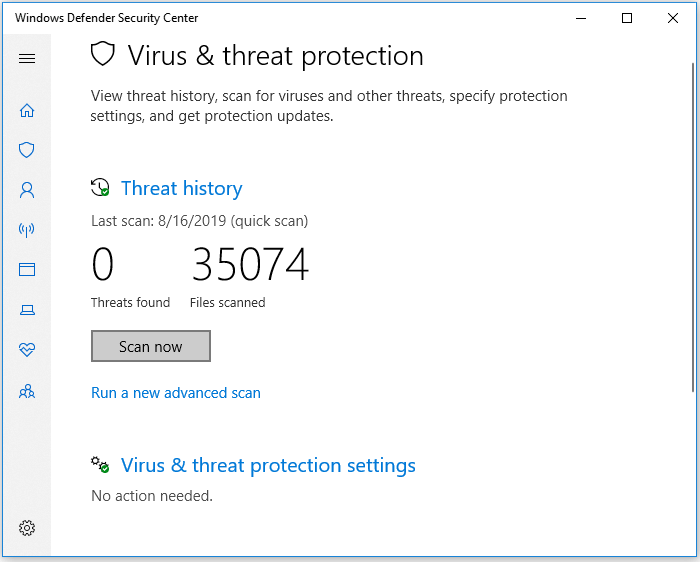Click the protection settings gears icon

[x=100, y=465]
